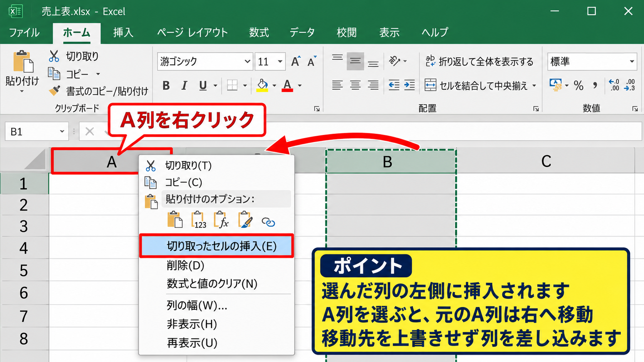Toggle Bold formatting

click(166, 85)
